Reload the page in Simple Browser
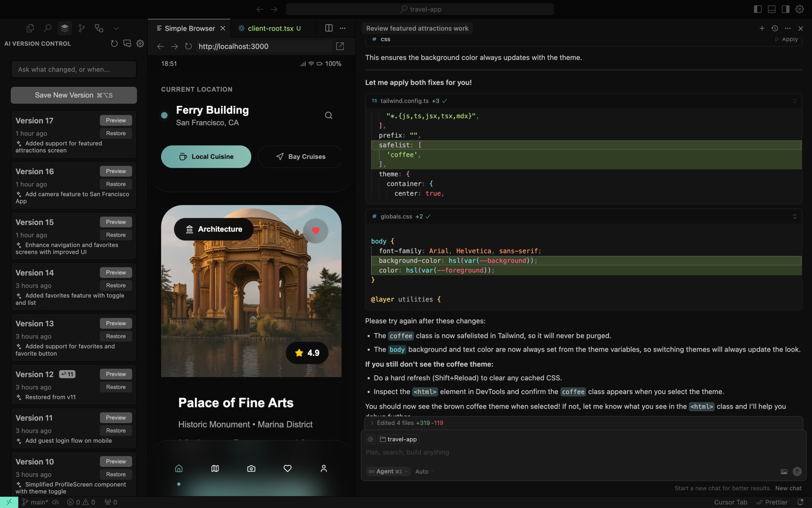812x508 pixels. 188,46
